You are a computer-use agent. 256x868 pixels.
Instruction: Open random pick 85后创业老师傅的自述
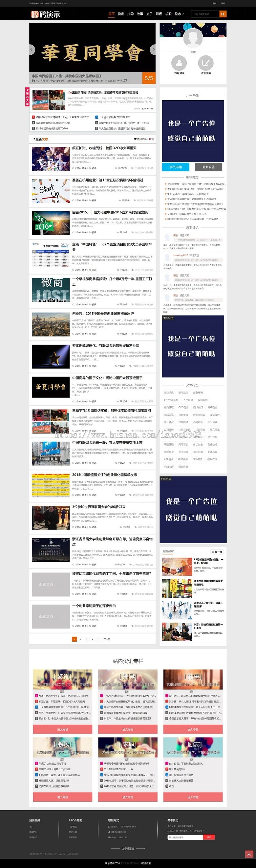point(208,561)
